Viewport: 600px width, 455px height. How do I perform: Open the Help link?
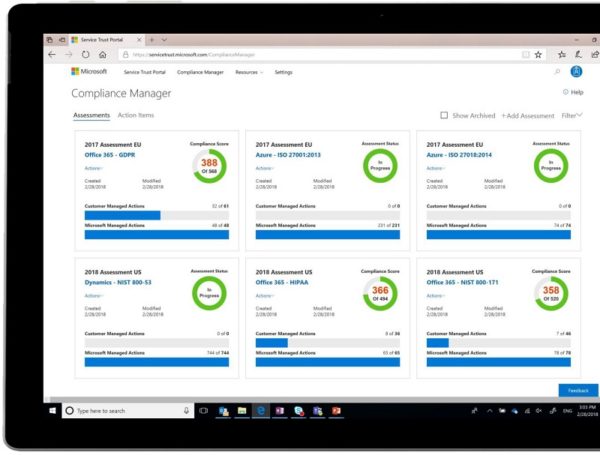[x=573, y=92]
